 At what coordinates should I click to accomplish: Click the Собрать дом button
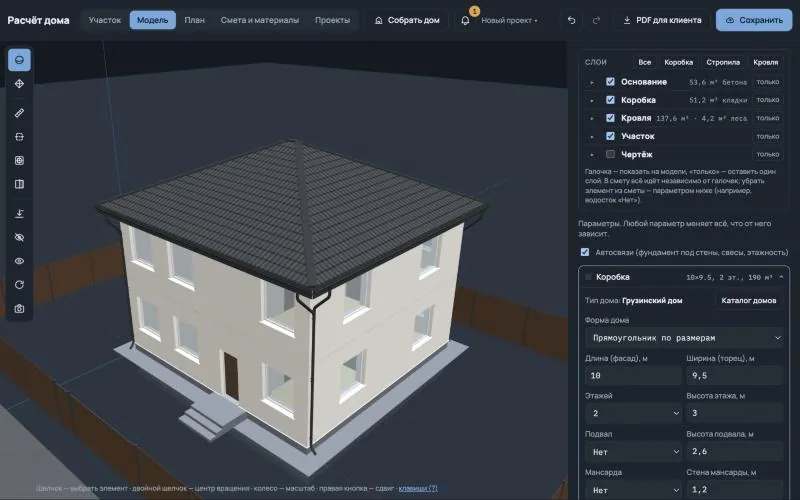tap(407, 20)
